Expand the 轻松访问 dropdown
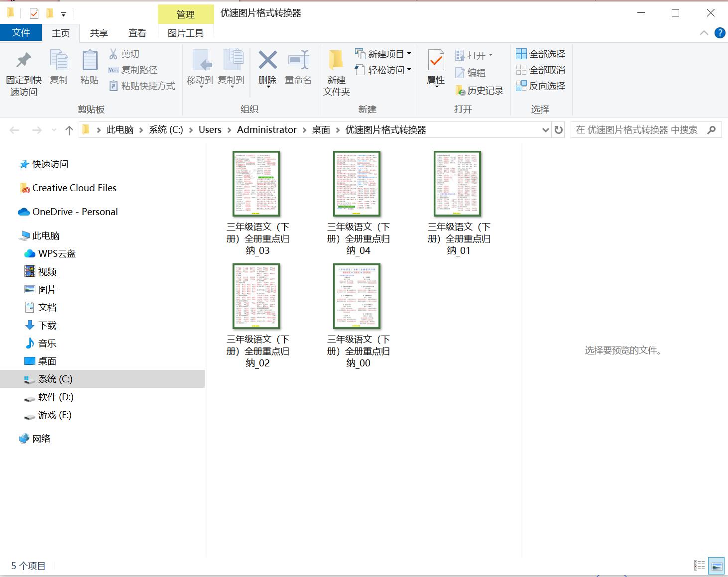This screenshot has width=728, height=577. pyautogui.click(x=409, y=70)
